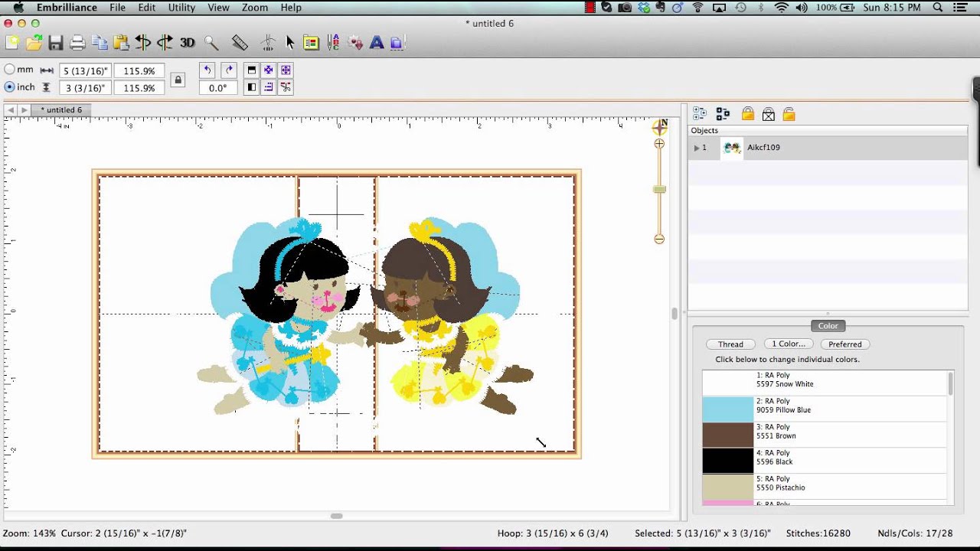Open the Utility menu
The image size is (980, 551).
point(181,7)
